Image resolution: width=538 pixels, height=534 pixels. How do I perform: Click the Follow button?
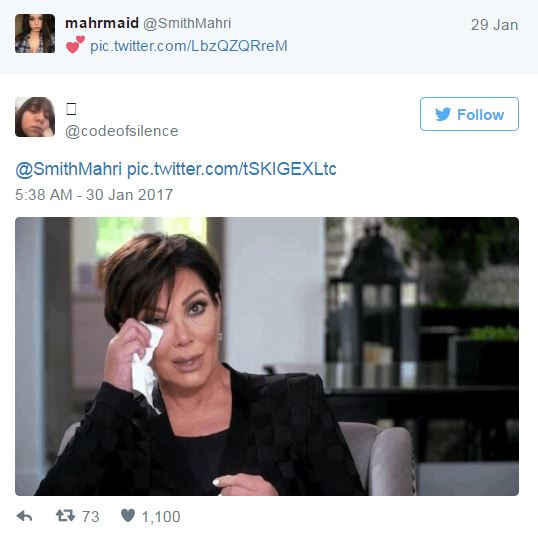click(x=469, y=114)
